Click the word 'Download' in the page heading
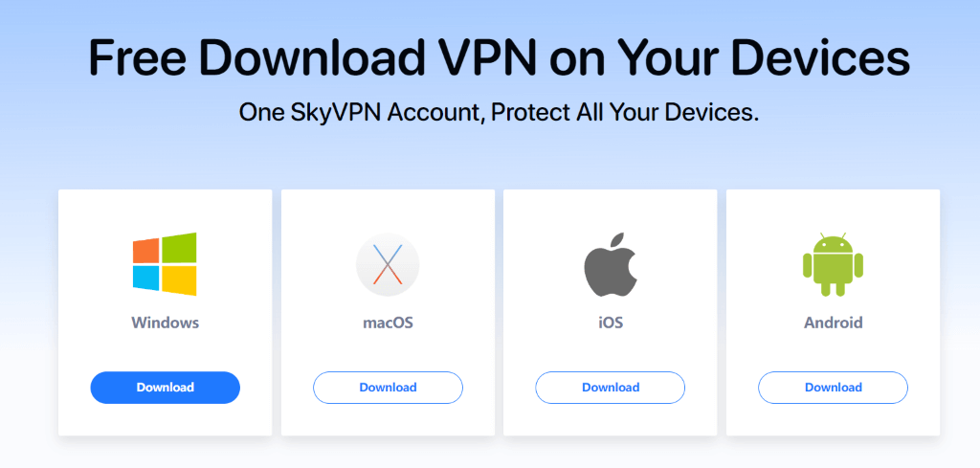980x468 pixels. point(306,58)
